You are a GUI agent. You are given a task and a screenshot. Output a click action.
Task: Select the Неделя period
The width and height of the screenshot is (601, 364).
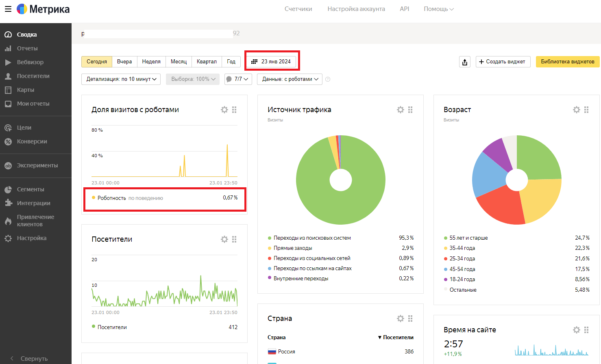[151, 62]
